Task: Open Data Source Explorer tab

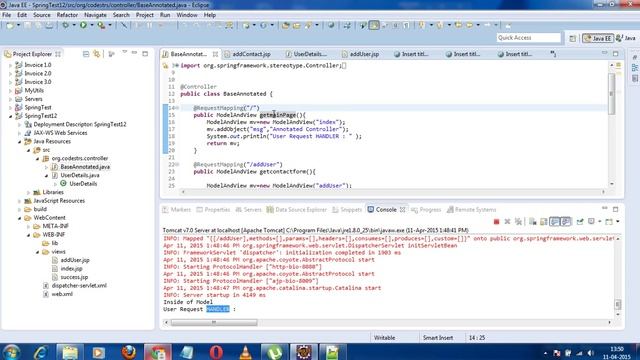Action: (297, 209)
